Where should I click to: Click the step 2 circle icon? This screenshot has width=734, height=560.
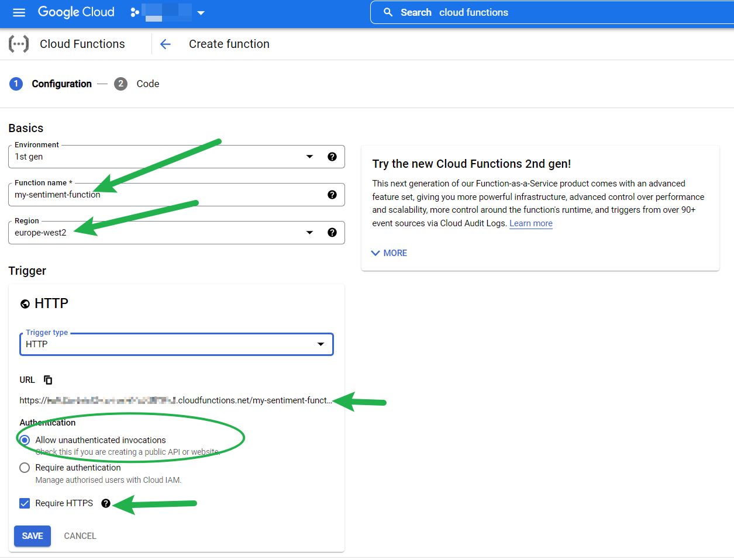tap(120, 84)
